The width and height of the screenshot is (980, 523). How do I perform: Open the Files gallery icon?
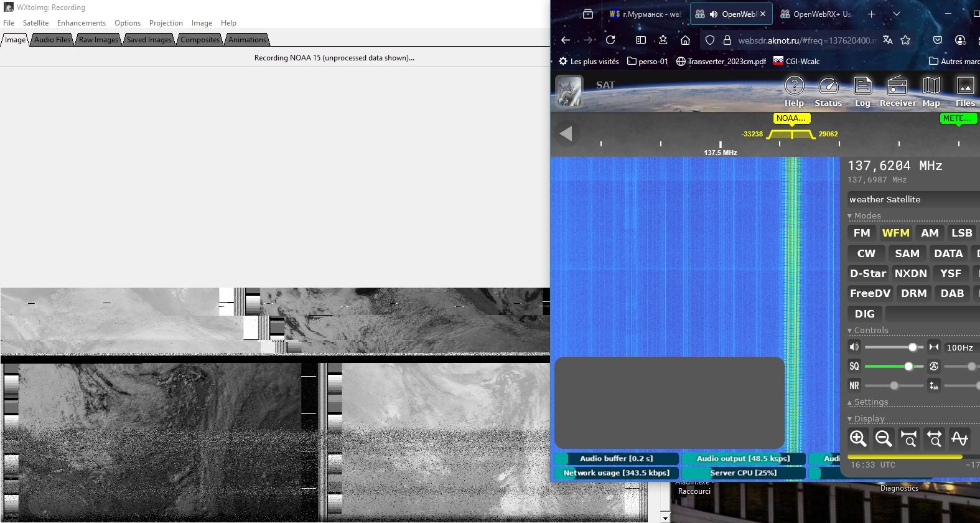[x=965, y=91]
